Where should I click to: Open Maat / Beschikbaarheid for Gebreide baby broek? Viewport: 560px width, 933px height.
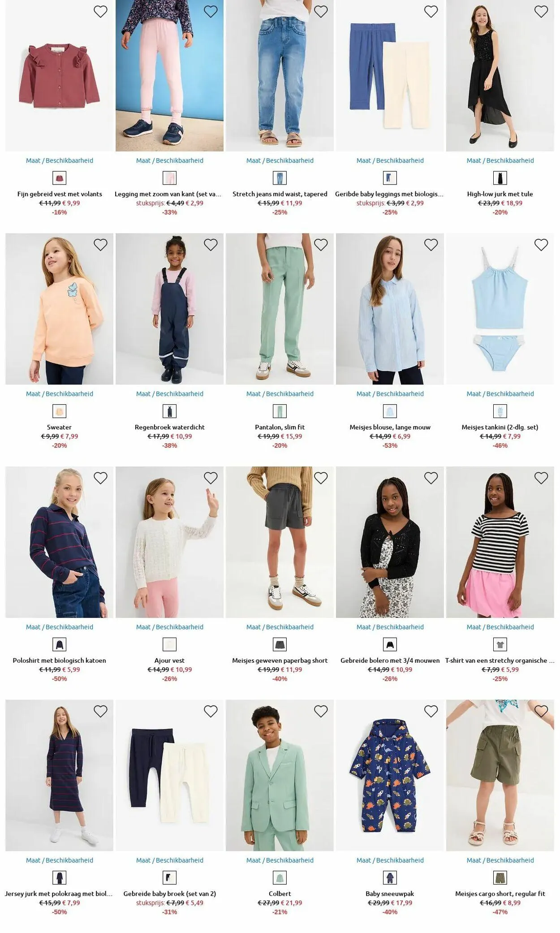169,860
